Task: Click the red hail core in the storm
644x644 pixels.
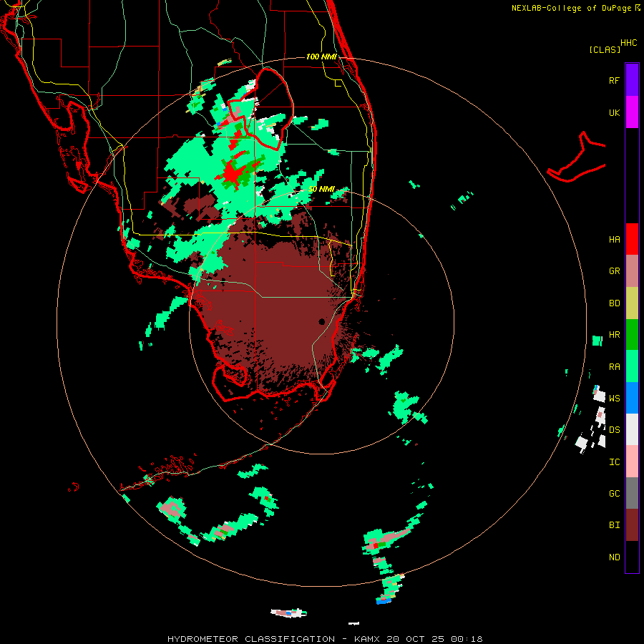Action: click(232, 175)
